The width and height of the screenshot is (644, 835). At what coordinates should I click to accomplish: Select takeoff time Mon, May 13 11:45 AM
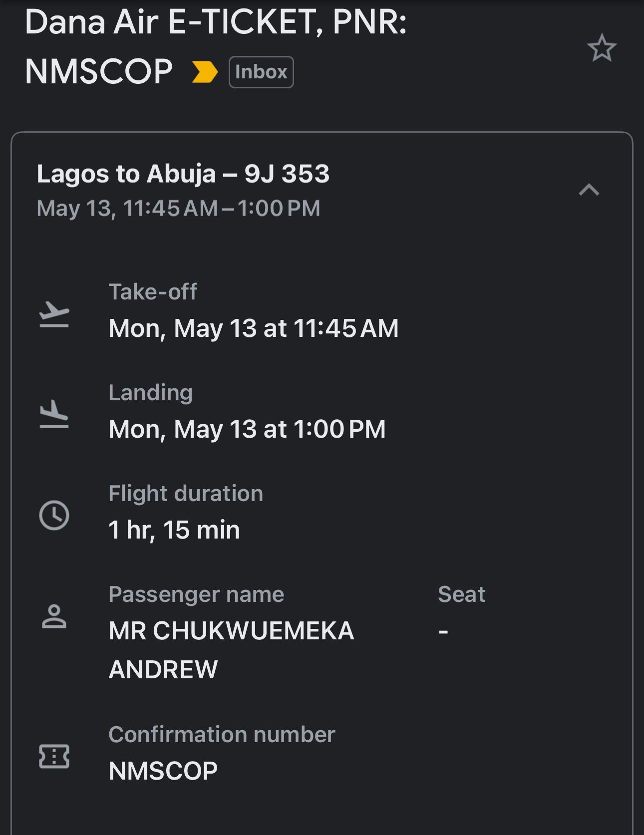[x=254, y=328]
